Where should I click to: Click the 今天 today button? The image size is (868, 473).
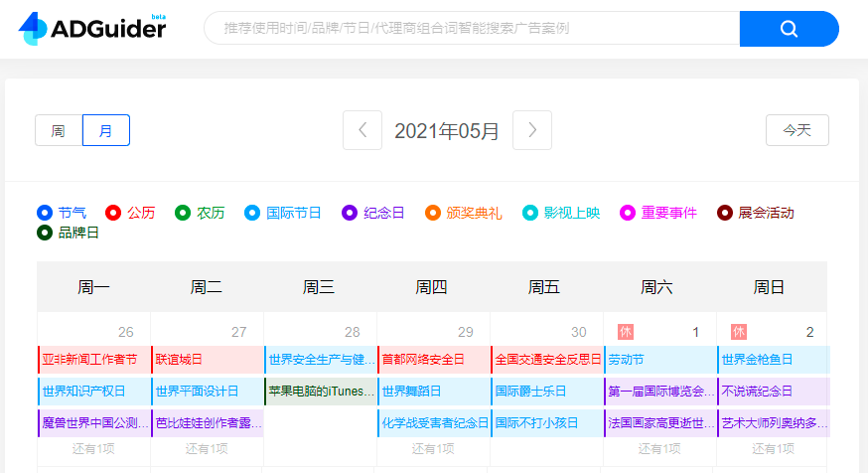[x=797, y=130]
